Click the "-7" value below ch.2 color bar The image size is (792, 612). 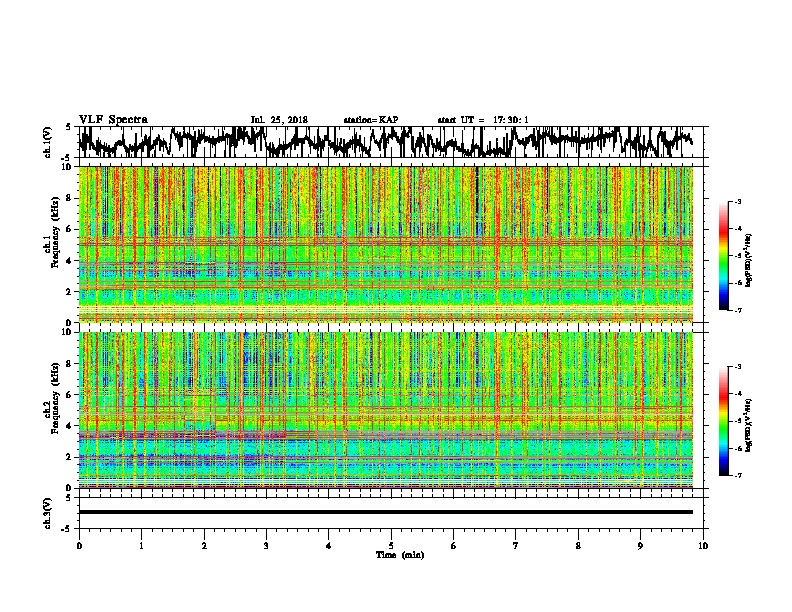point(738,475)
